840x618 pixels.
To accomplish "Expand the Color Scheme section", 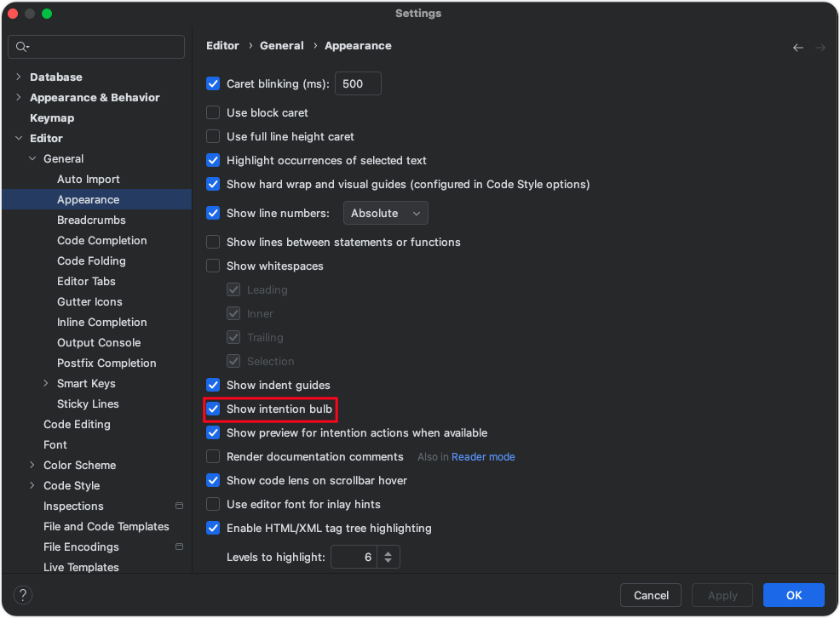I will point(32,465).
